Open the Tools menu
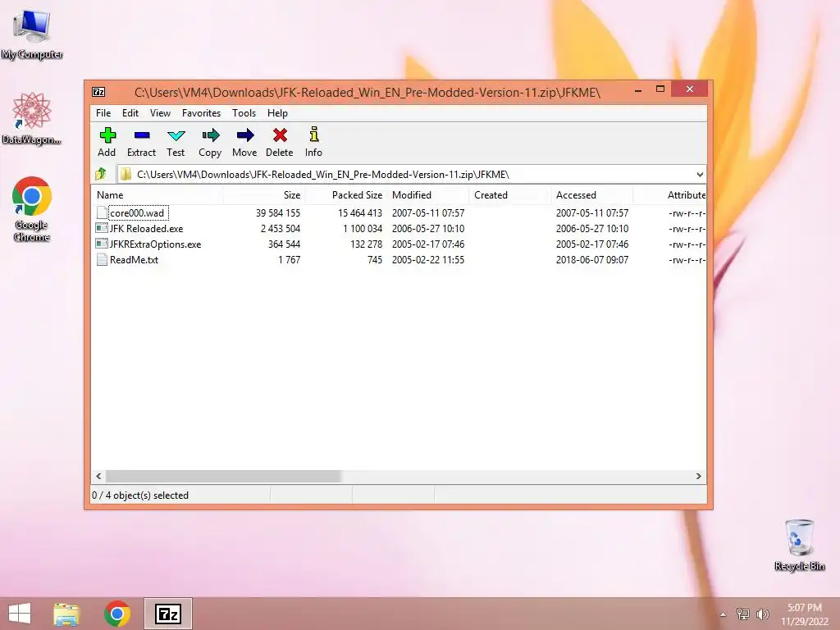This screenshot has height=630, width=840. pos(244,113)
